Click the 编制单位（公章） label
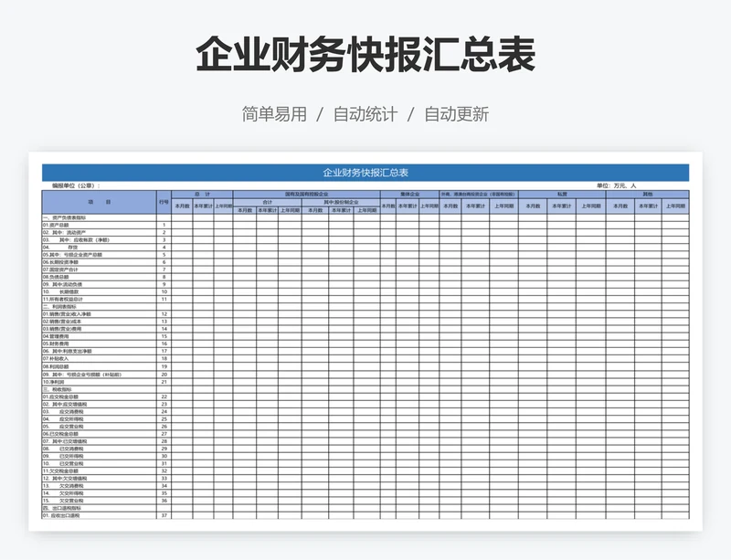This screenshot has width=731, height=560. [x=76, y=185]
